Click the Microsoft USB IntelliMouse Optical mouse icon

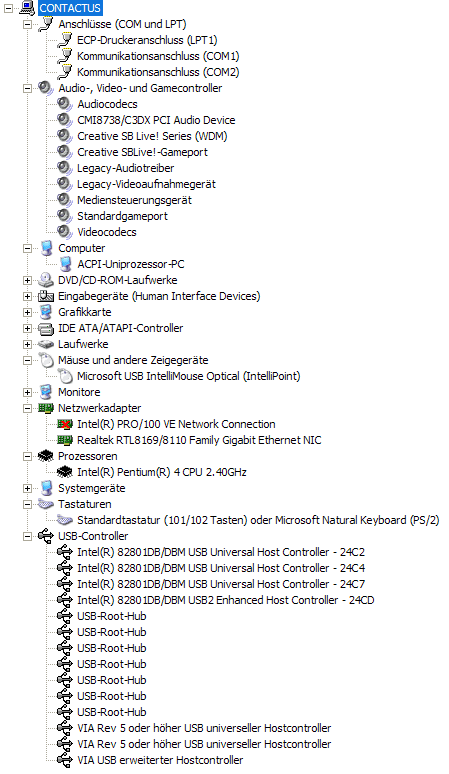pyautogui.click(x=65, y=376)
